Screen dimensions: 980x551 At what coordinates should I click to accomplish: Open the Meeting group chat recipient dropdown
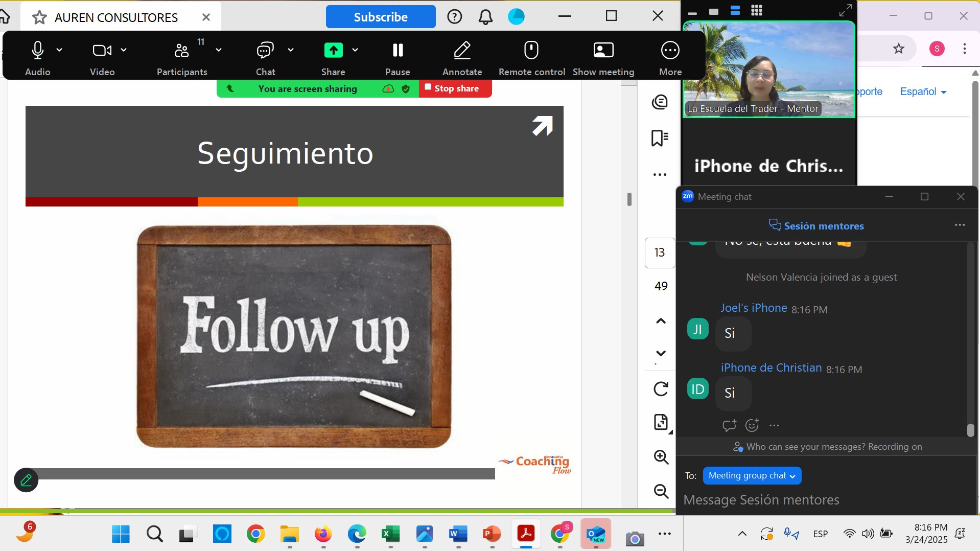point(752,476)
